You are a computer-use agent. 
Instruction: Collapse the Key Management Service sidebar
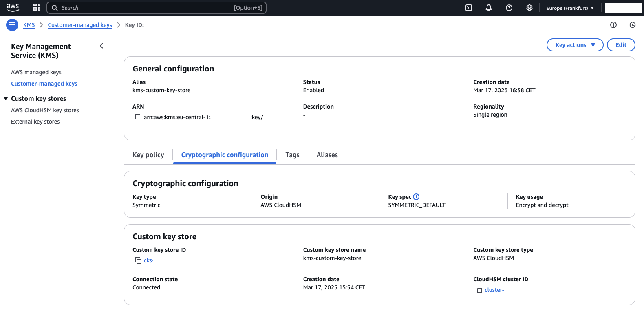[x=101, y=46]
